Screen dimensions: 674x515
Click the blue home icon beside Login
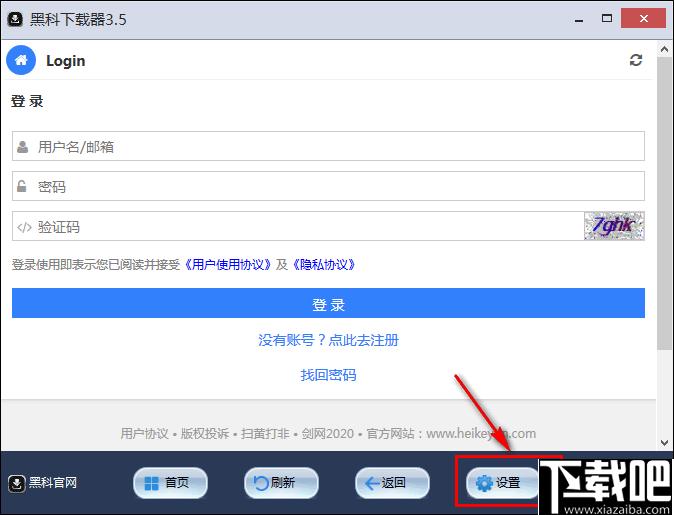pyautogui.click(x=21, y=60)
